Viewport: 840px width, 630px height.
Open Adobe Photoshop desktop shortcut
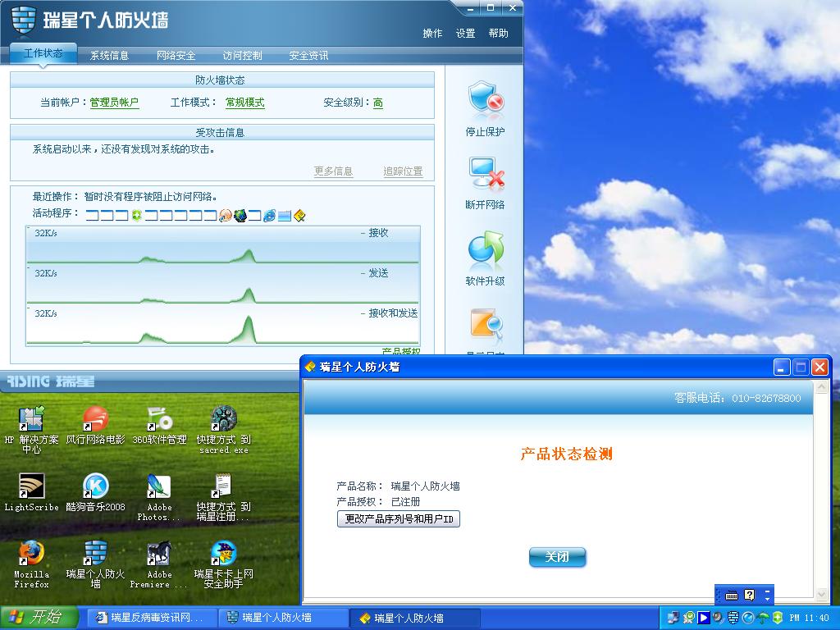coord(159,486)
